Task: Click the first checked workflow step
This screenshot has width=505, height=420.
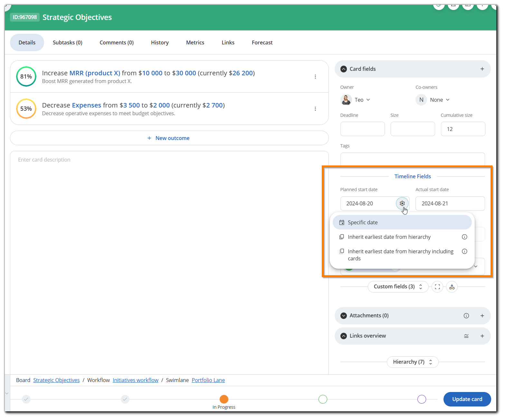Action: [x=26, y=399]
